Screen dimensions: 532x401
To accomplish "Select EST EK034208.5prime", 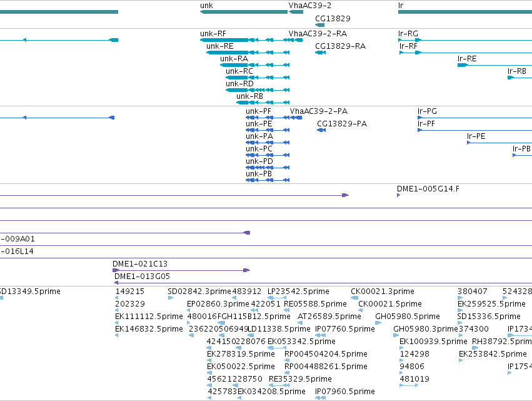I will (x=239, y=398).
